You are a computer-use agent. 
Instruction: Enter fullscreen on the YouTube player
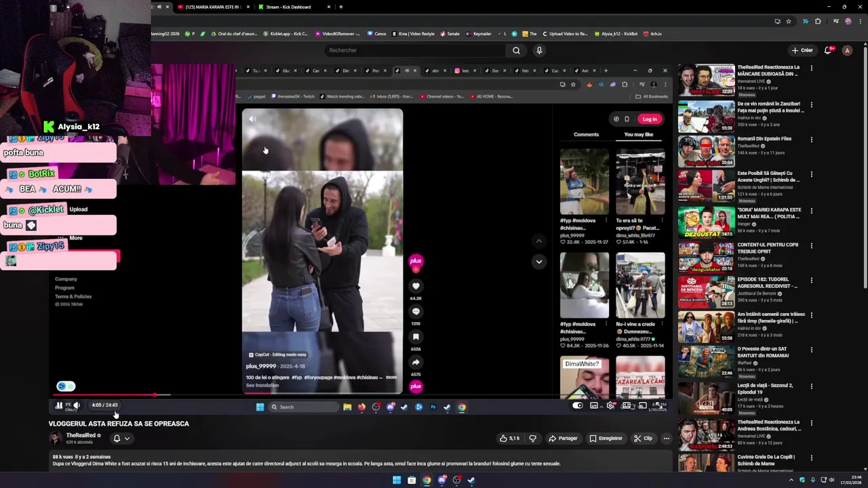658,405
